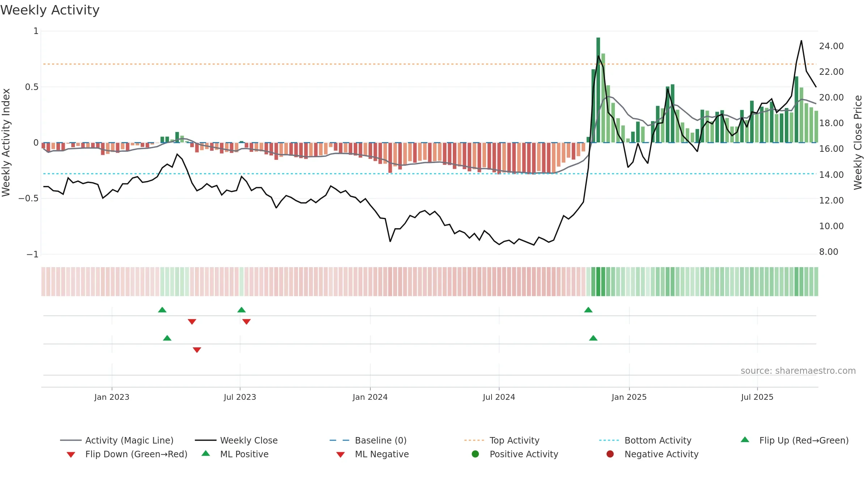Toggle the Flip Up (Red→Green) legend entry
The image size is (868, 488).
[x=795, y=440]
